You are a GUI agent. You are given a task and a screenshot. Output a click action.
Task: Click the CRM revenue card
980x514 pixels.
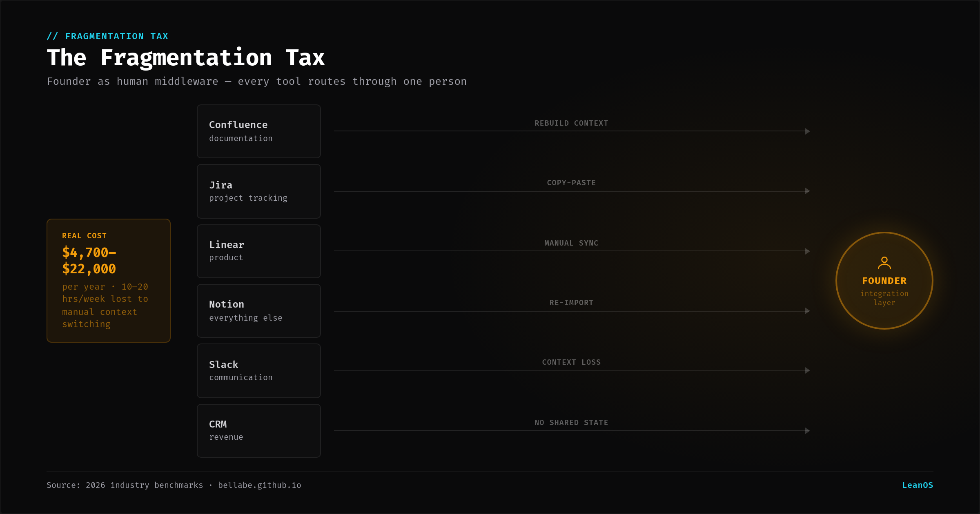[258, 430]
